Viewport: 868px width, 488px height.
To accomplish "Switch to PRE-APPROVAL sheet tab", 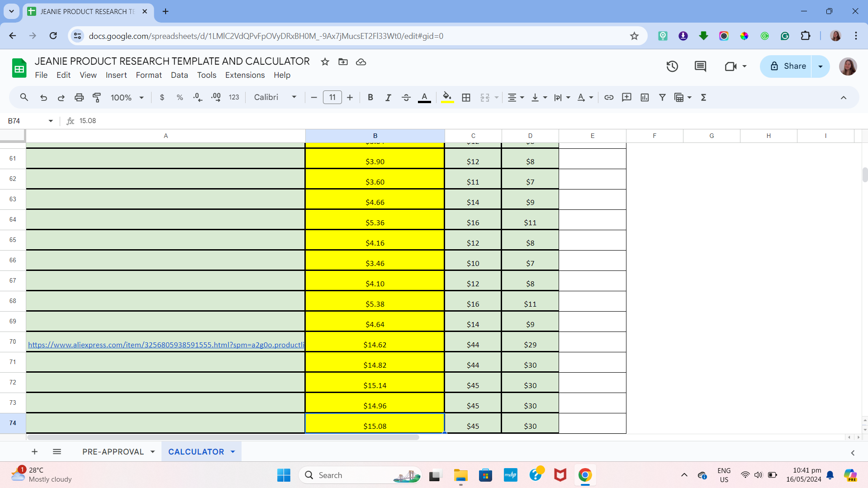I will click(113, 451).
